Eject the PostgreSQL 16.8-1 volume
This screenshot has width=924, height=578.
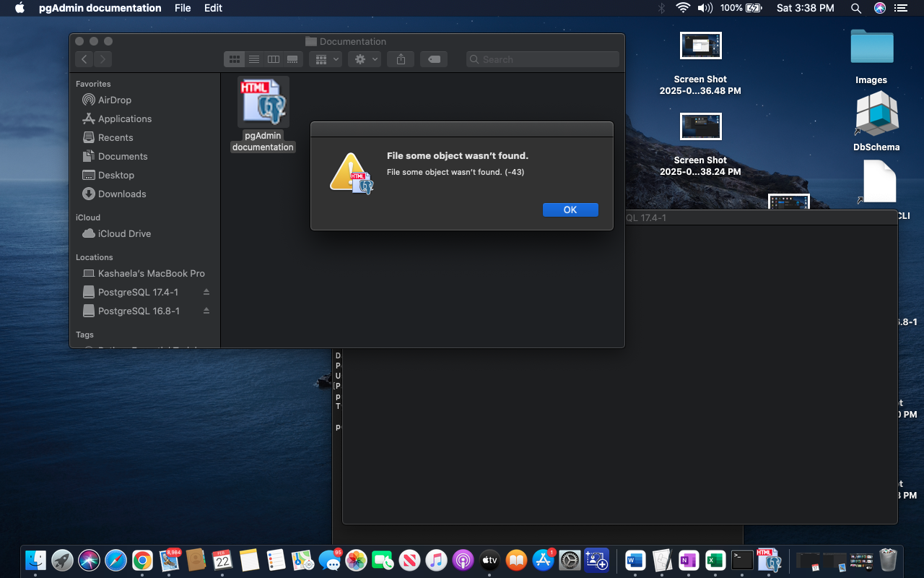206,311
